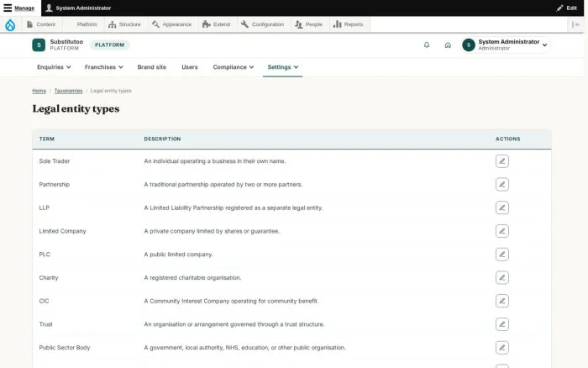The height and width of the screenshot is (368, 588).
Task: Edit the Trust term
Action: [x=501, y=324]
